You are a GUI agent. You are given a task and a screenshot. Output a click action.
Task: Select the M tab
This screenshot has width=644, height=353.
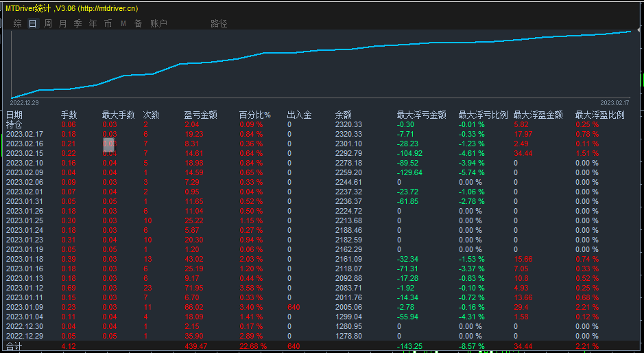[123, 23]
